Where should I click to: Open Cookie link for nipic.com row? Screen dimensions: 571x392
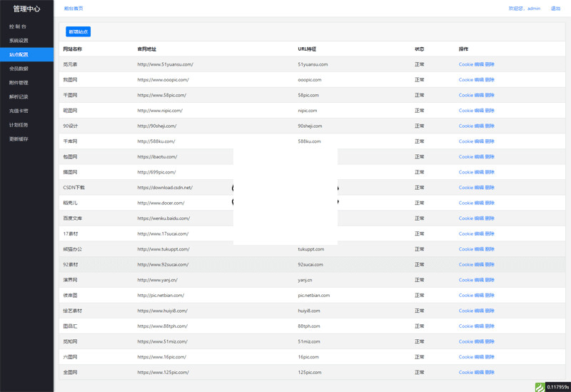[466, 111]
